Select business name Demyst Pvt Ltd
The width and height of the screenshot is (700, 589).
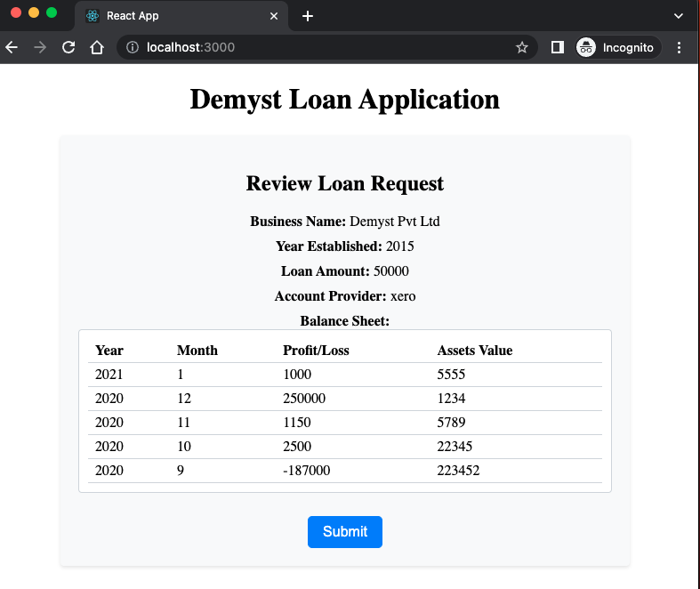[395, 222]
